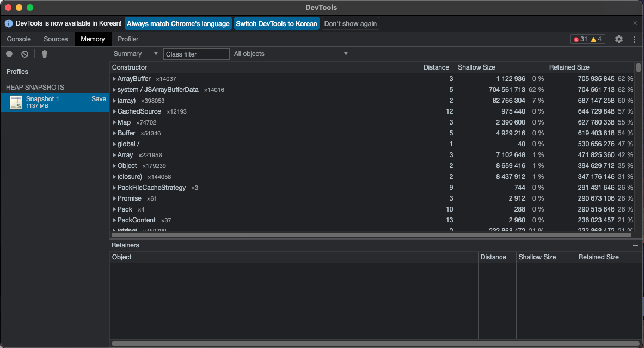The height and width of the screenshot is (348, 644).
Task: Click the Profiles heading in sidebar
Action: tap(17, 71)
